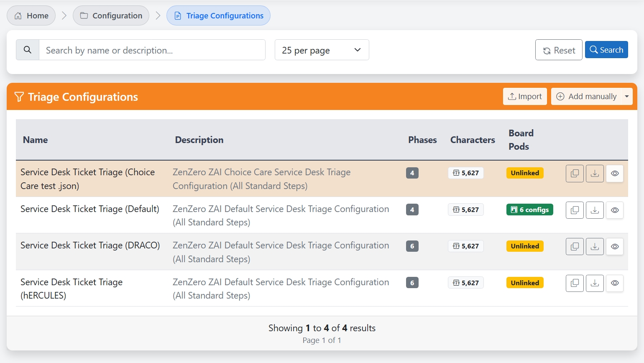
Task: Click the phases badge 6 in hERCULES row
Action: click(412, 283)
